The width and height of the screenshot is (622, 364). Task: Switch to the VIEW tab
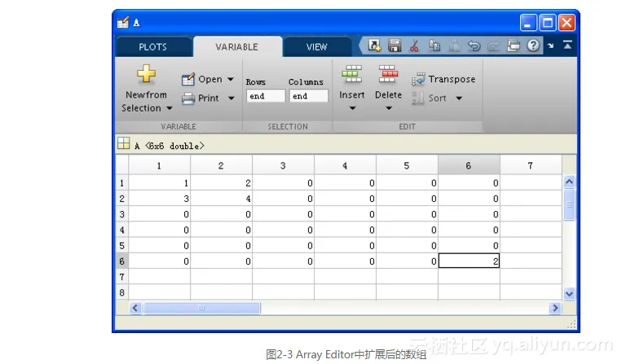[316, 47]
